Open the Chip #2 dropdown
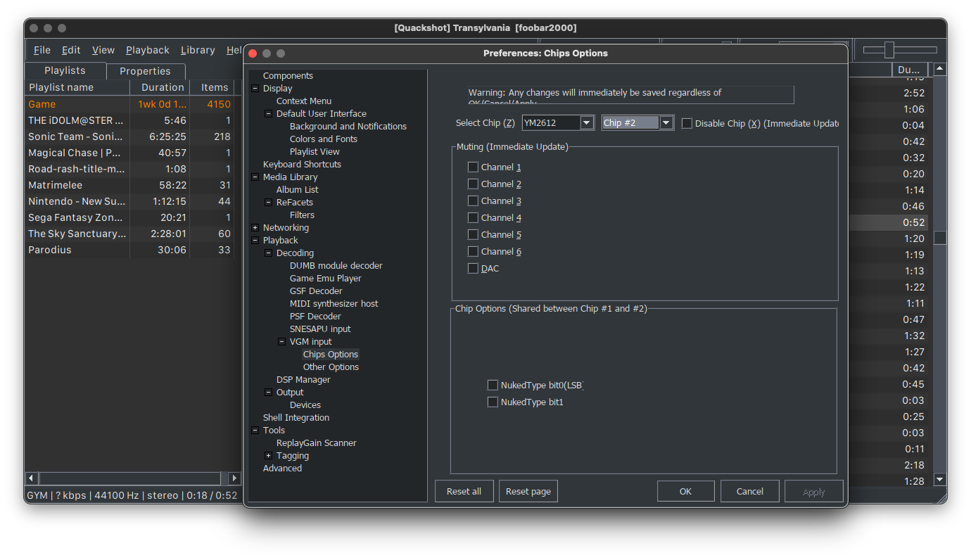 [666, 123]
